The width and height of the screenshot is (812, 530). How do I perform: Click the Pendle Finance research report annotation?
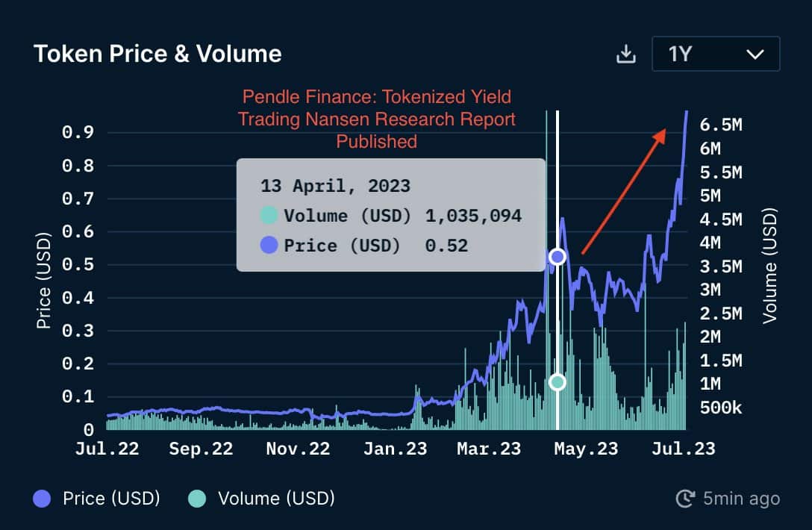pos(376,119)
